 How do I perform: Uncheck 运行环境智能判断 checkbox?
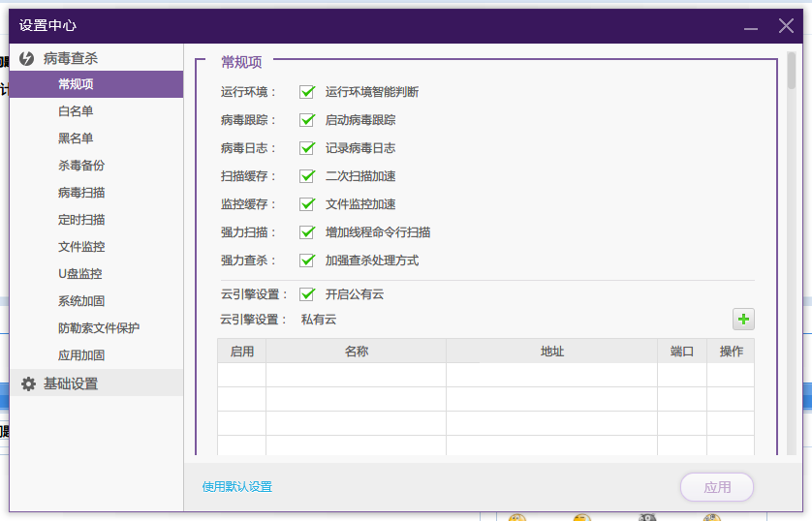(x=307, y=92)
